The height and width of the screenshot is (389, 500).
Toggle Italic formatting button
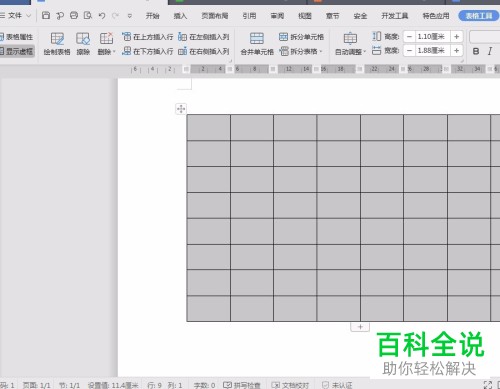point(490,51)
